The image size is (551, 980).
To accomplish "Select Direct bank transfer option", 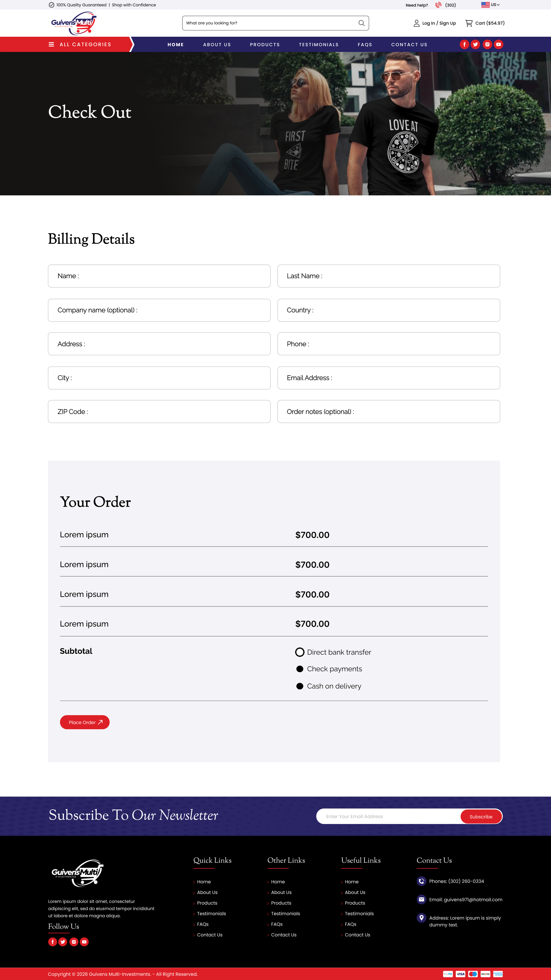I will pos(300,652).
